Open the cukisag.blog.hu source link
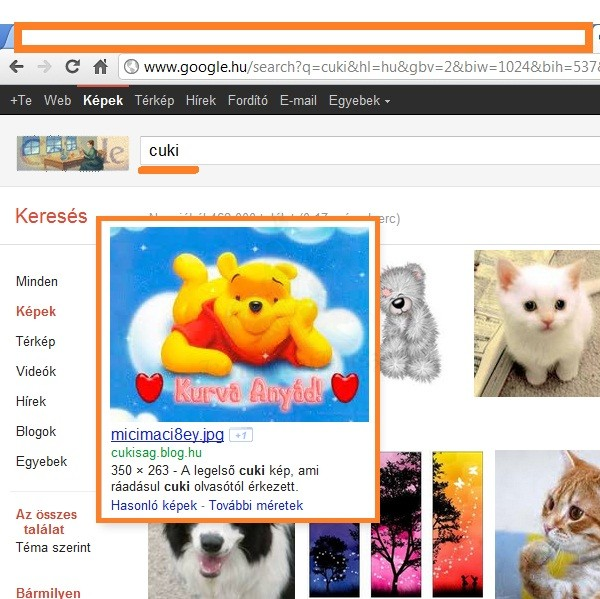This screenshot has height=599, width=600. tap(156, 453)
